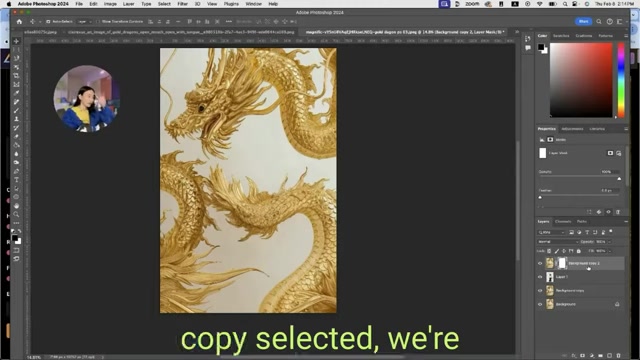This screenshot has width=640, height=360.
Task: Hide the Background copy 2 layer
Action: coord(540,264)
